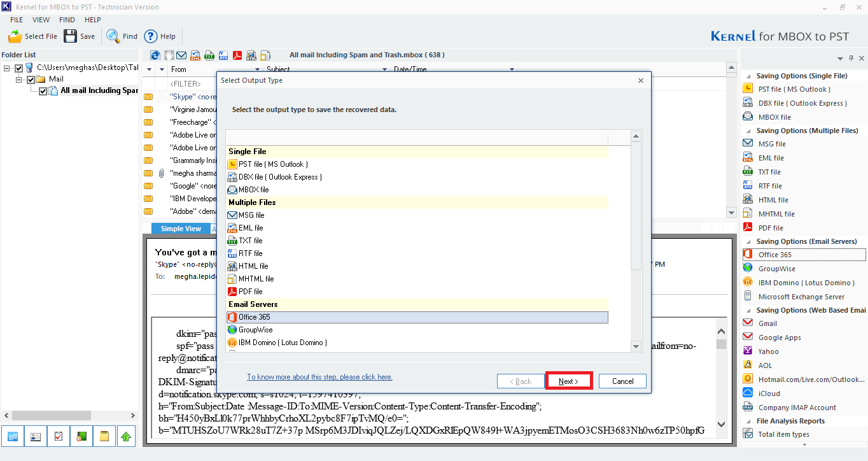Select MSG file in the dialog list
Screen dimensions: 868x461
(417, 215)
